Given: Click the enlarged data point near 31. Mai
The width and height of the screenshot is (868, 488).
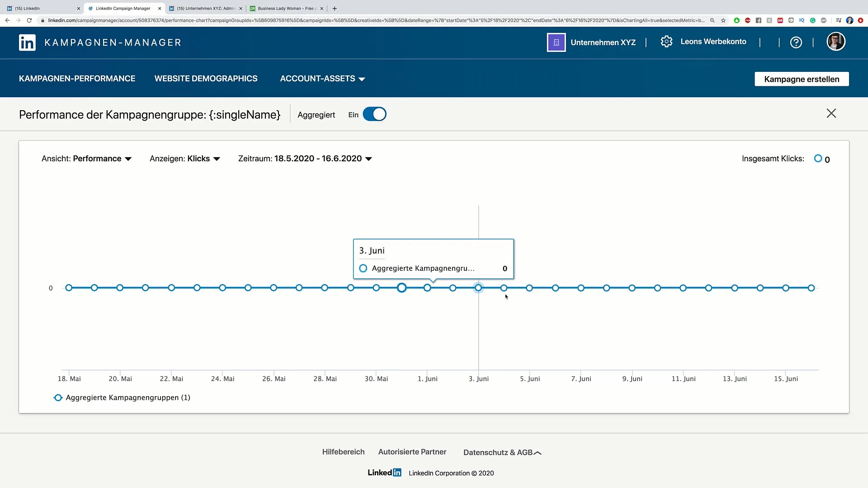Looking at the screenshot, I should click(x=401, y=288).
